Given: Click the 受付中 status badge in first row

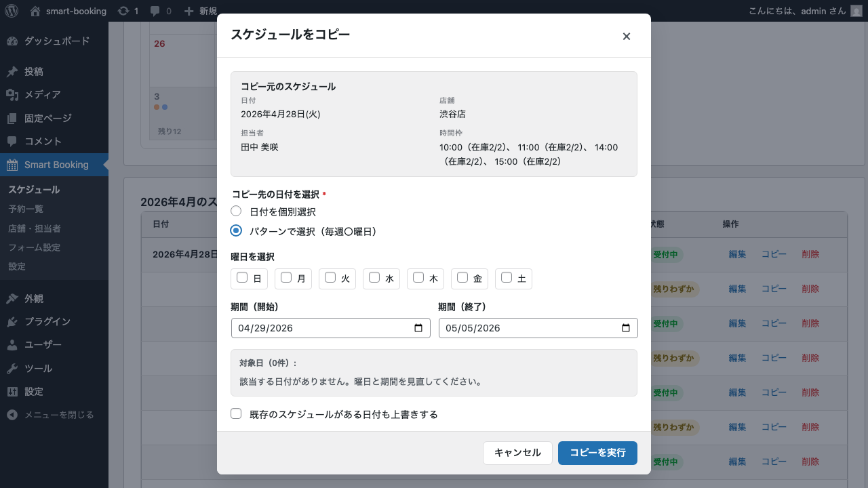Looking at the screenshot, I should click(x=666, y=255).
